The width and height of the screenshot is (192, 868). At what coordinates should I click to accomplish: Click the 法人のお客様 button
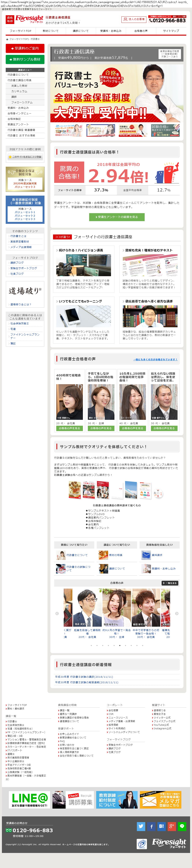134,19
